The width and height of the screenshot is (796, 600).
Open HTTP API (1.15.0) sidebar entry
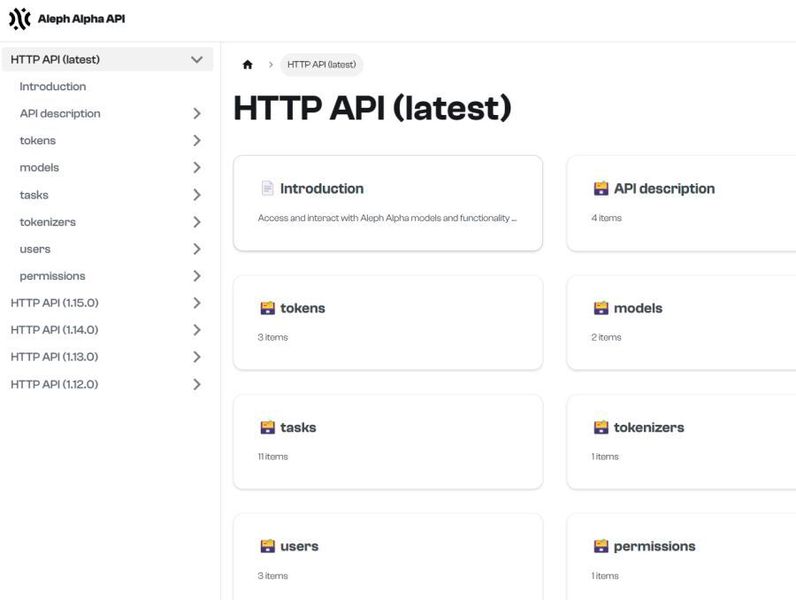point(54,303)
